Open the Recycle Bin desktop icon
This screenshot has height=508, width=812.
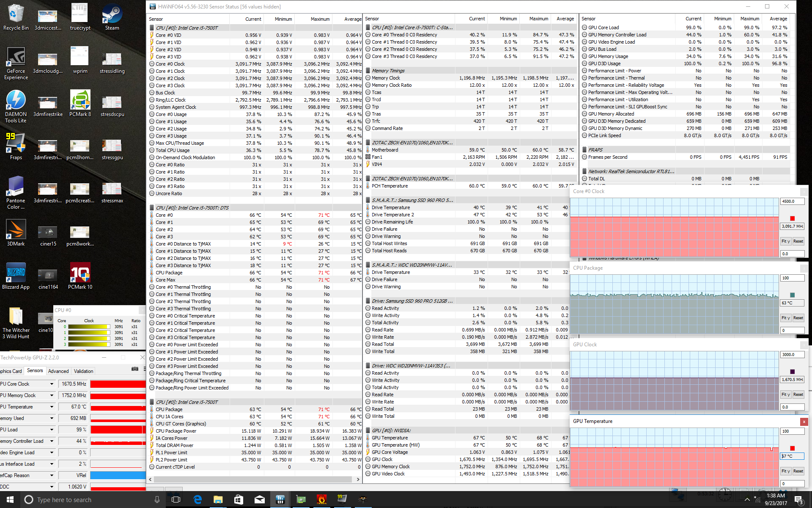(16, 17)
